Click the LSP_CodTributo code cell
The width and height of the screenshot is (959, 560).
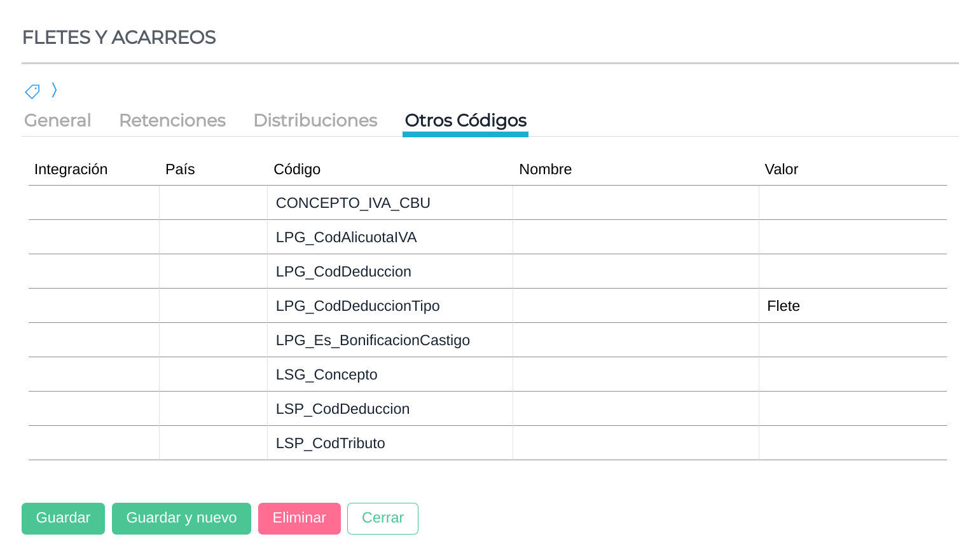(390, 443)
